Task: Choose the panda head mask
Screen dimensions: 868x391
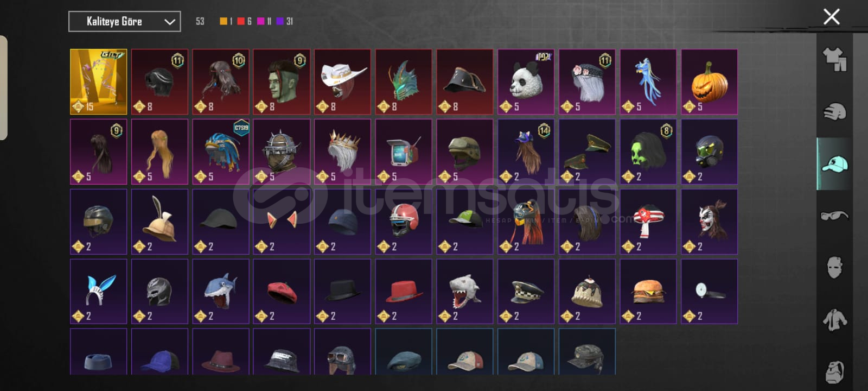Action: coord(526,82)
